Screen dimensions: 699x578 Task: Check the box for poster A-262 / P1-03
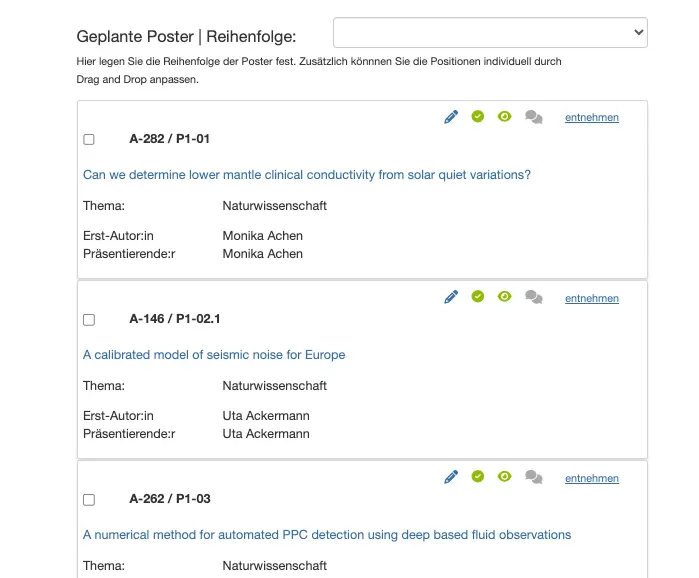(x=89, y=500)
